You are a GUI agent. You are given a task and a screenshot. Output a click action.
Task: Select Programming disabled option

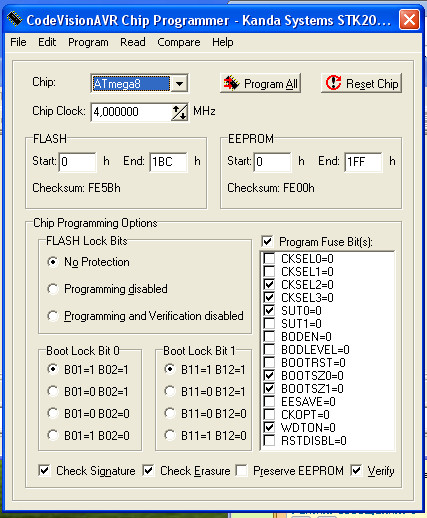[x=53, y=289]
